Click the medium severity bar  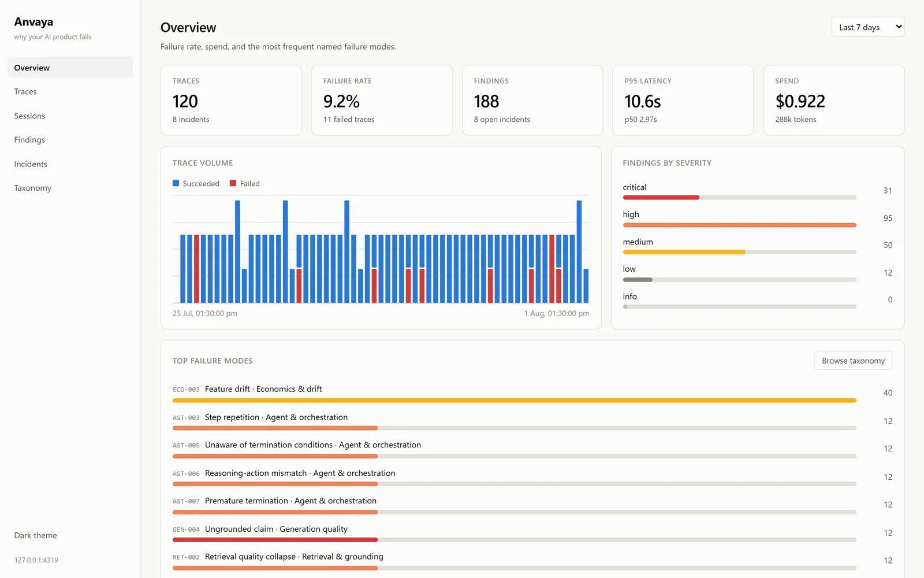(739, 252)
